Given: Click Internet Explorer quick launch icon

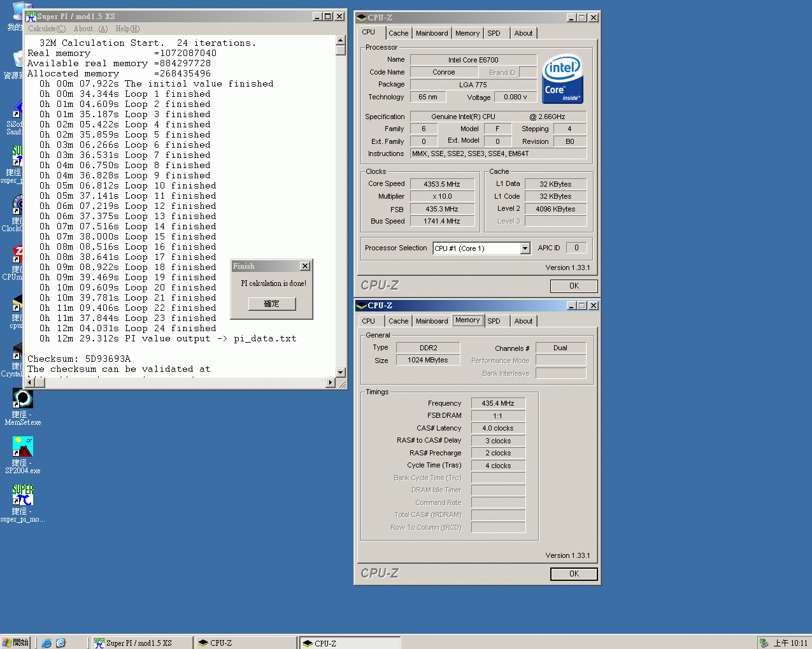Looking at the screenshot, I should click(x=46, y=643).
